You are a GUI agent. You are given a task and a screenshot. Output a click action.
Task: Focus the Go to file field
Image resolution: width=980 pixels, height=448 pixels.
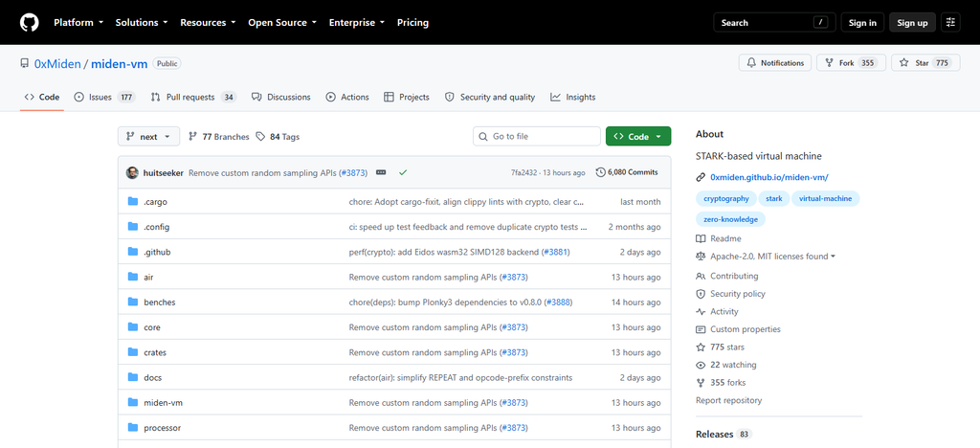click(537, 136)
